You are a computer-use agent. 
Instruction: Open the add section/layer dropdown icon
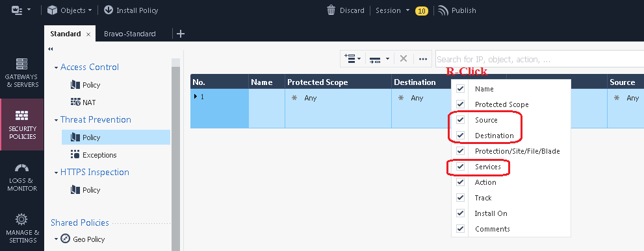(379, 59)
